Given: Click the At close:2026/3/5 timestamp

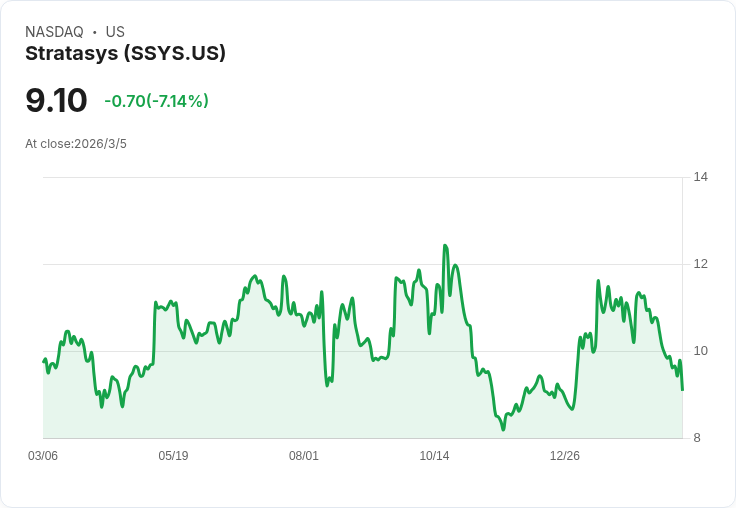Looking at the screenshot, I should pos(76,144).
